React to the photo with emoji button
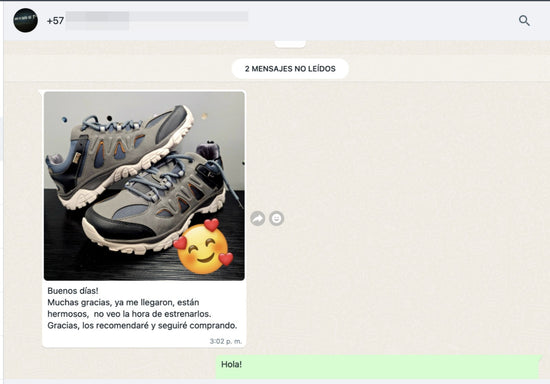 276,218
